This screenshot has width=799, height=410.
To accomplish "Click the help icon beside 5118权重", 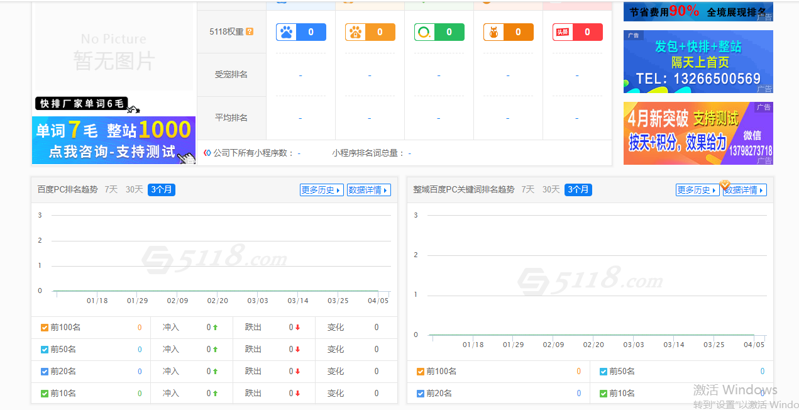I will (x=250, y=32).
